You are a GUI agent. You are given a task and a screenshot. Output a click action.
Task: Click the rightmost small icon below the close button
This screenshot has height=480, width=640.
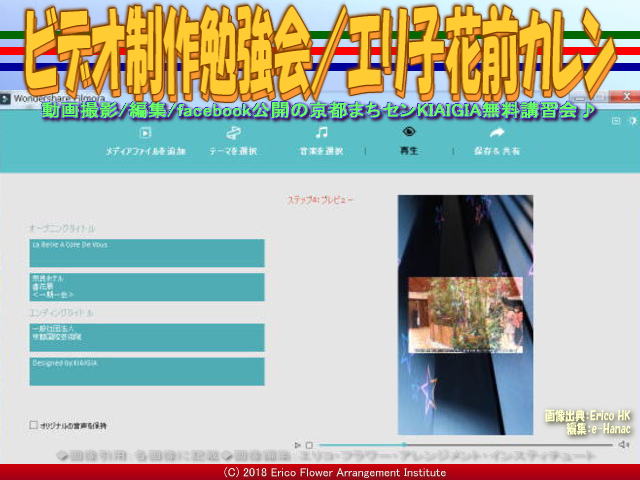[633, 121]
